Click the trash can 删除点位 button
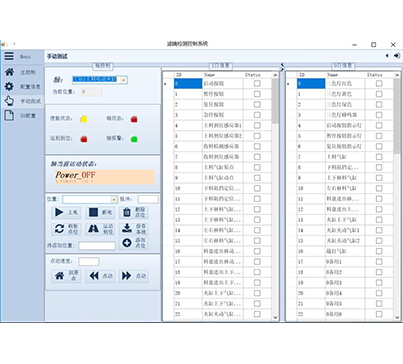The height and width of the screenshot is (364, 403). tap(134, 212)
